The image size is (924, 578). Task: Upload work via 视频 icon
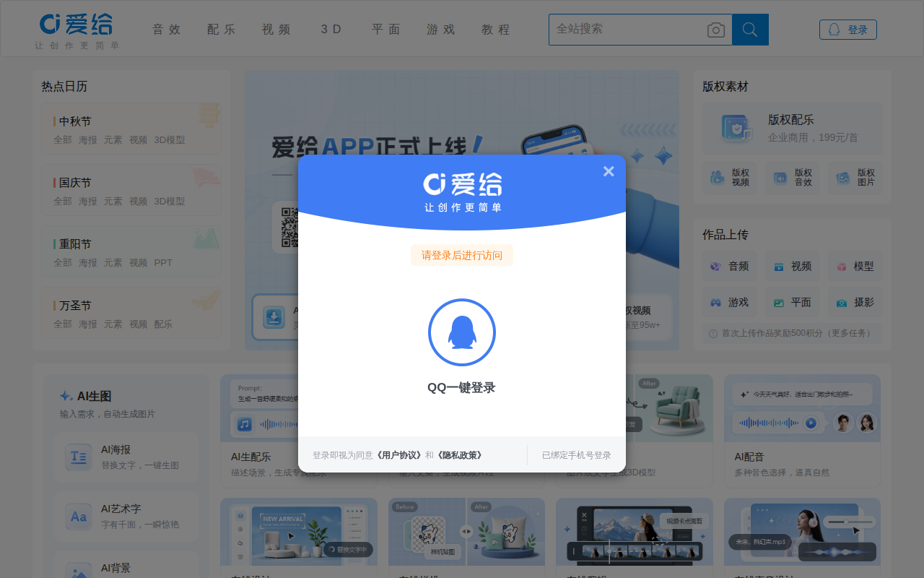(x=792, y=266)
